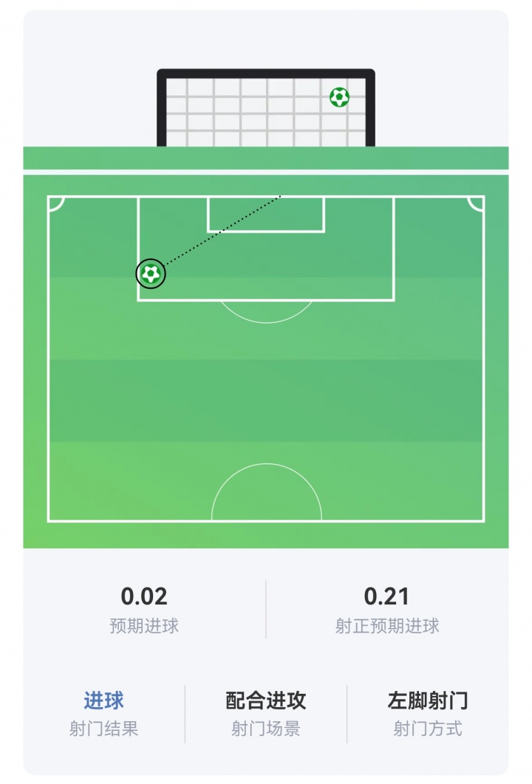
Task: Click the penalty arc below the box
Action: coord(266,312)
